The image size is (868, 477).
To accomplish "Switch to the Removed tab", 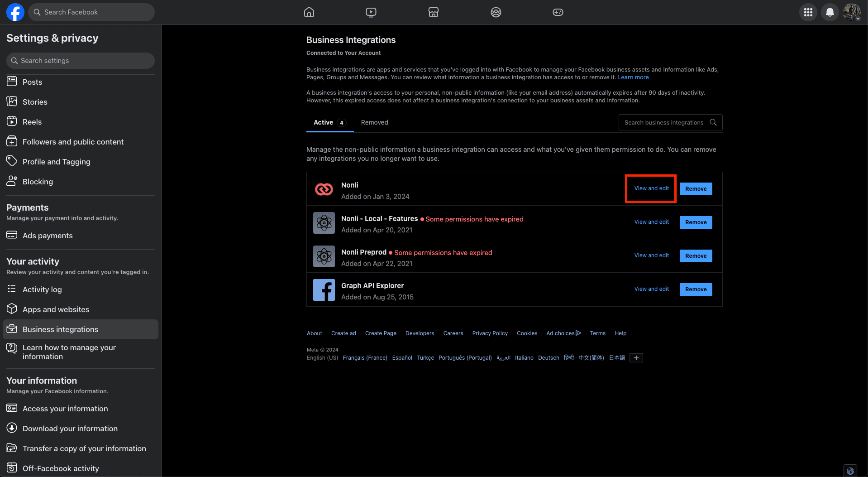I will click(x=374, y=122).
